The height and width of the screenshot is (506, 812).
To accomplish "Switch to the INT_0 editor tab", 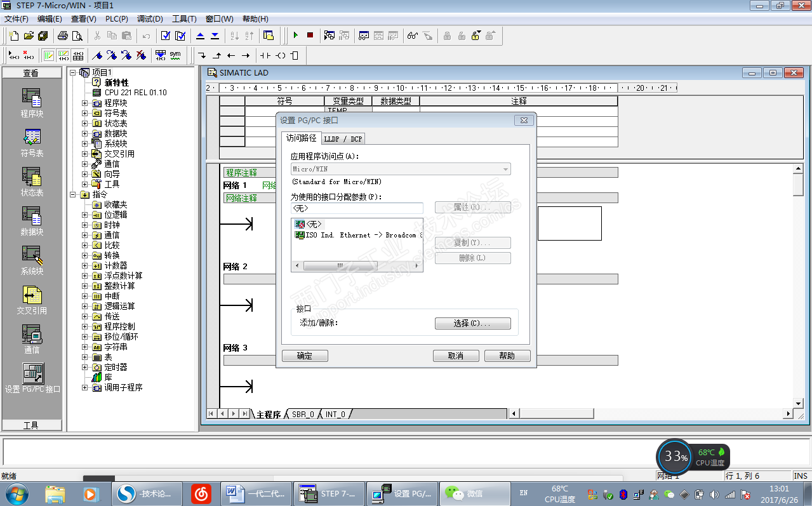I will point(335,415).
